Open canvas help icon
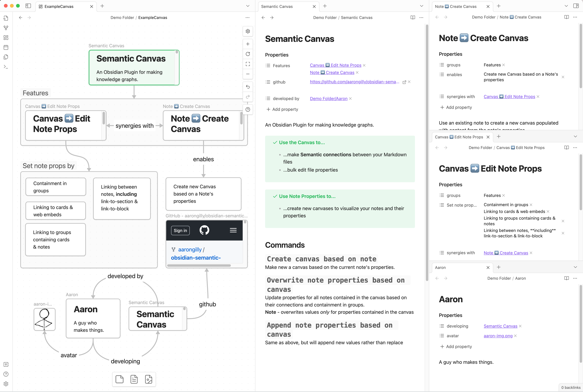 click(x=248, y=109)
